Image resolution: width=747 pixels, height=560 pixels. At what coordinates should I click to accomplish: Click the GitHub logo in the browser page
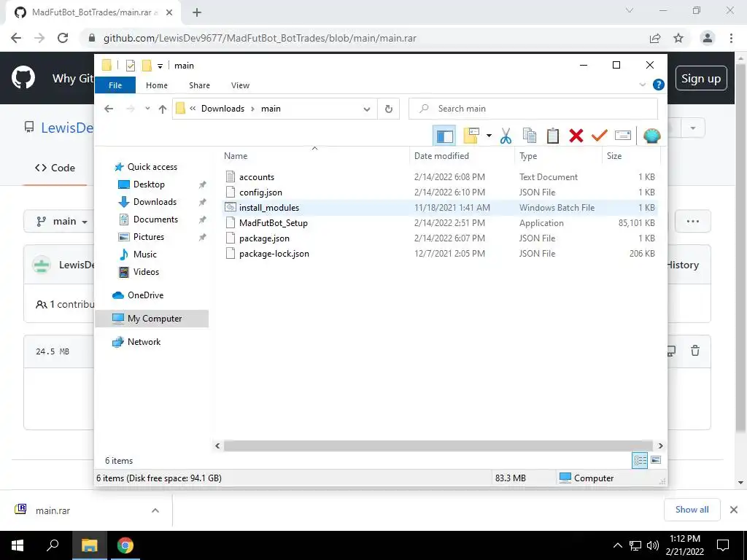coord(23,78)
